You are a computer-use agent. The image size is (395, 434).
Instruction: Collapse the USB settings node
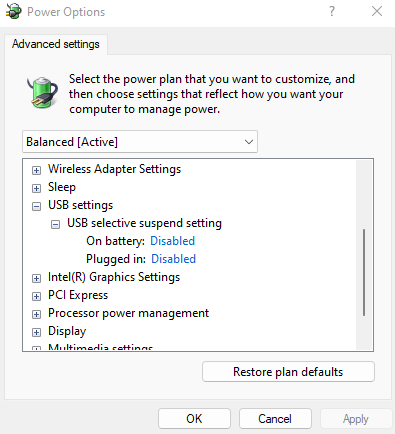click(36, 206)
